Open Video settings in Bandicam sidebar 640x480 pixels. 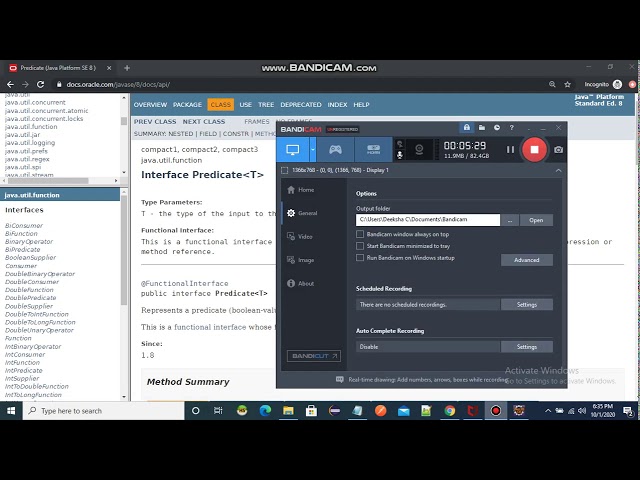point(300,237)
